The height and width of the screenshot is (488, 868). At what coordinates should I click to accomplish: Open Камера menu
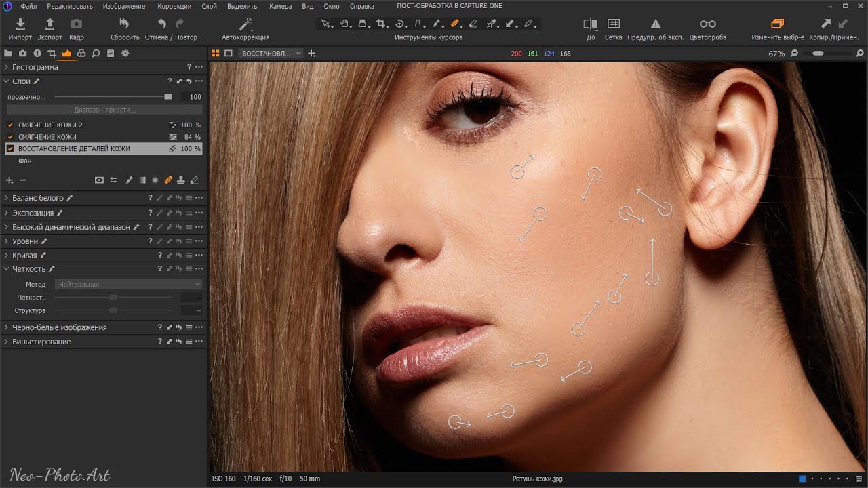coord(280,6)
